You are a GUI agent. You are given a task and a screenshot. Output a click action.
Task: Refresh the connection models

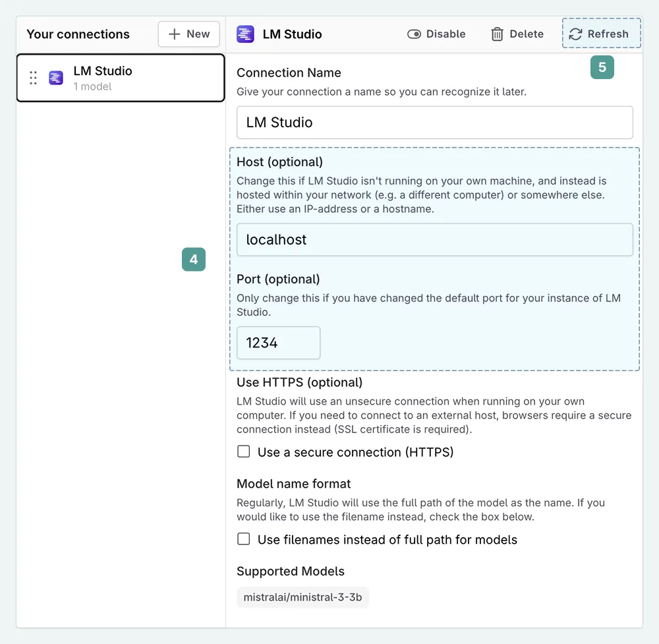[x=602, y=33]
